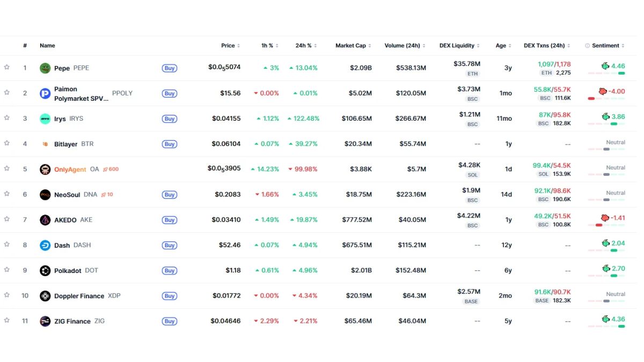Click the Irys coin logo
Screen dimensions: 644x362
[45, 119]
